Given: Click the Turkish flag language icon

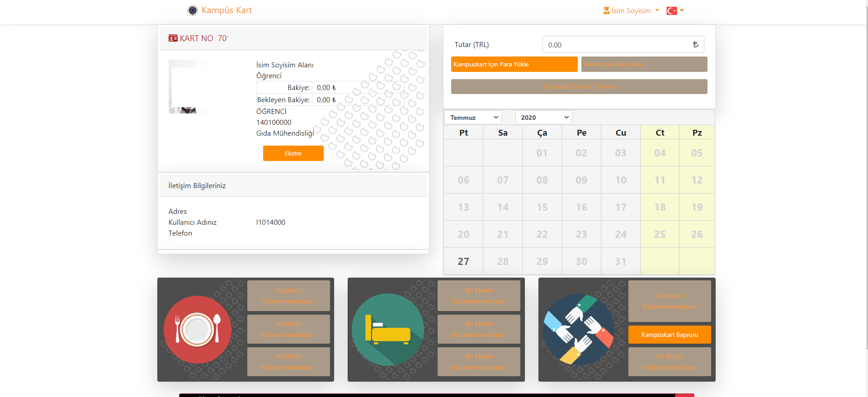Looking at the screenshot, I should click(x=671, y=10).
